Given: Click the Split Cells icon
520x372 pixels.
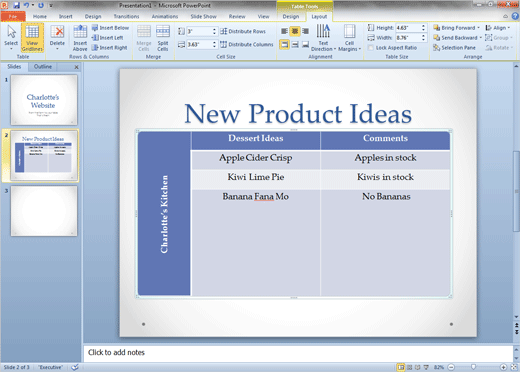Looking at the screenshot, I should (x=163, y=38).
